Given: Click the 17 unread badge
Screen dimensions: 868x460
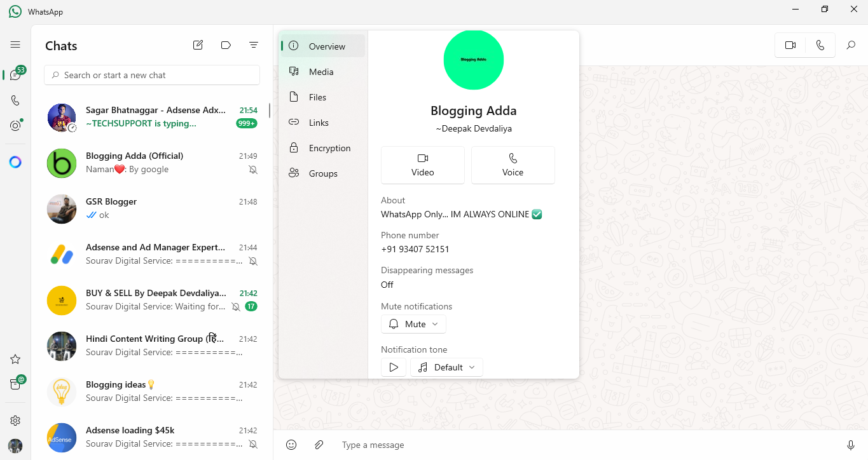Looking at the screenshot, I should [x=251, y=306].
